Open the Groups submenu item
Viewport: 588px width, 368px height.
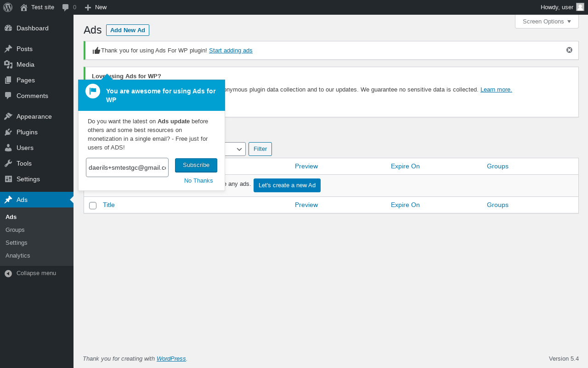coord(15,230)
